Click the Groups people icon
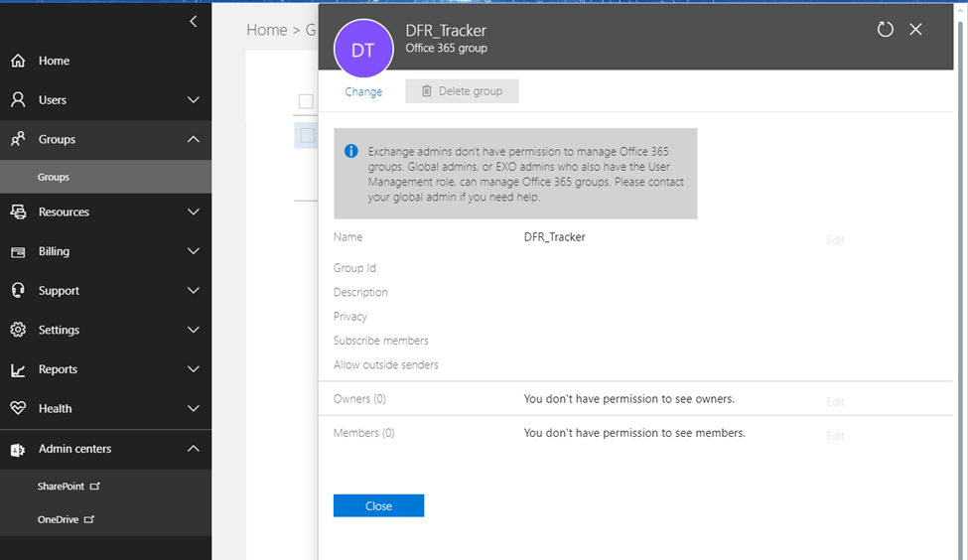Image resolution: width=968 pixels, height=560 pixels. point(18,139)
